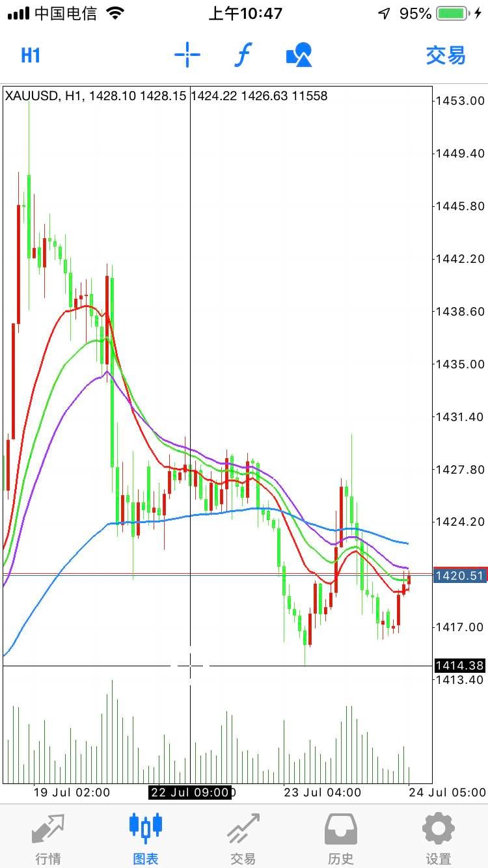Tap the 1424.20 price axis label
The width and height of the screenshot is (488, 868).
click(460, 522)
